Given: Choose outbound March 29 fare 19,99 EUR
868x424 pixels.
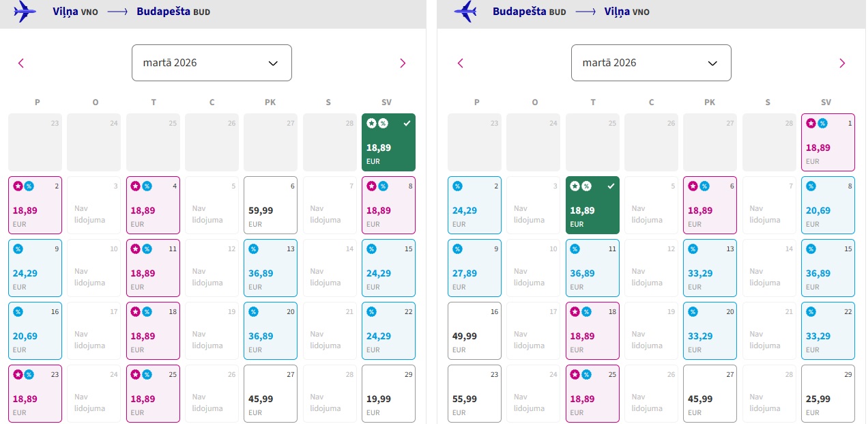Looking at the screenshot, I should point(388,393).
